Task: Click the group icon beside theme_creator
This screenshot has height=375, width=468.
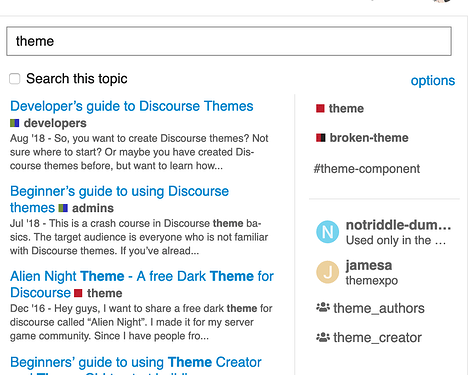Action: coord(323,337)
